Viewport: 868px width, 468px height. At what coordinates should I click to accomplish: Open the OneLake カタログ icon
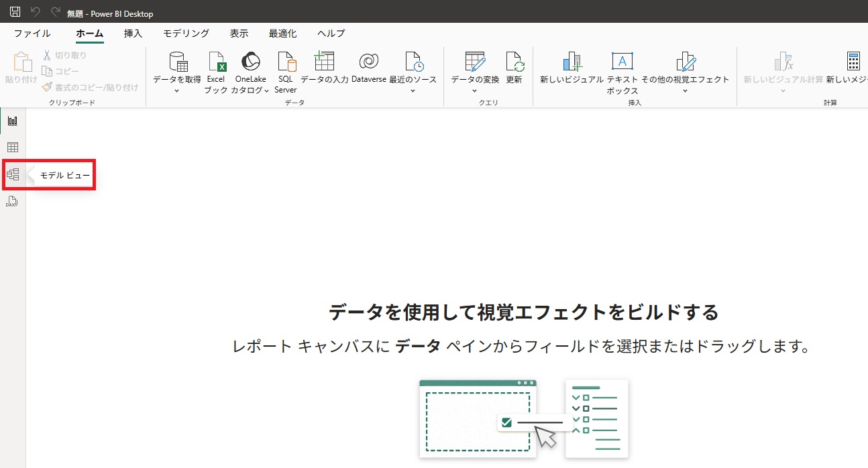[251, 62]
